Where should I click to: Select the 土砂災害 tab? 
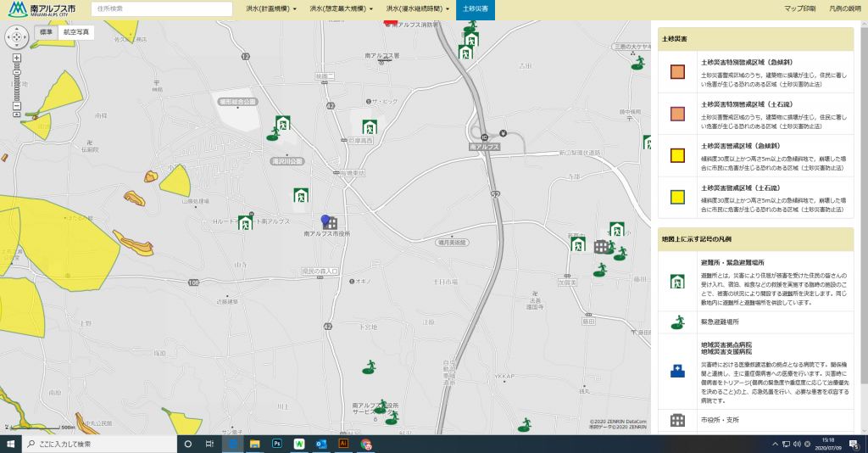click(x=476, y=8)
